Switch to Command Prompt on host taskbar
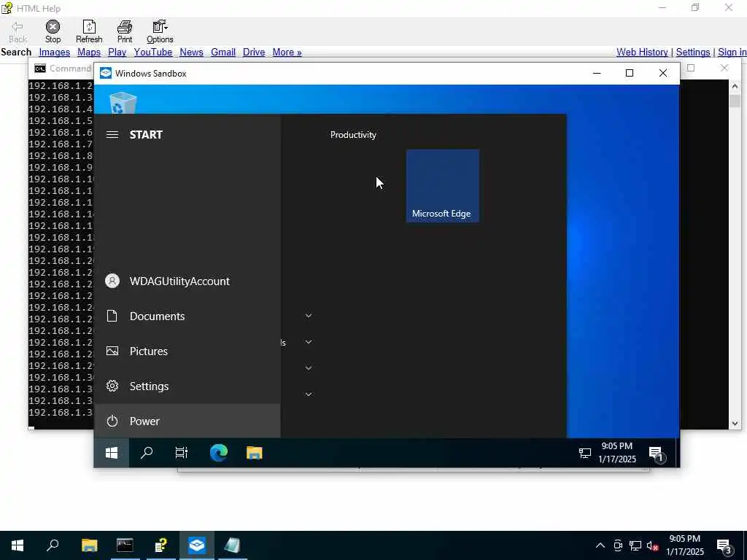Screen dimensions: 747x560 125,545
